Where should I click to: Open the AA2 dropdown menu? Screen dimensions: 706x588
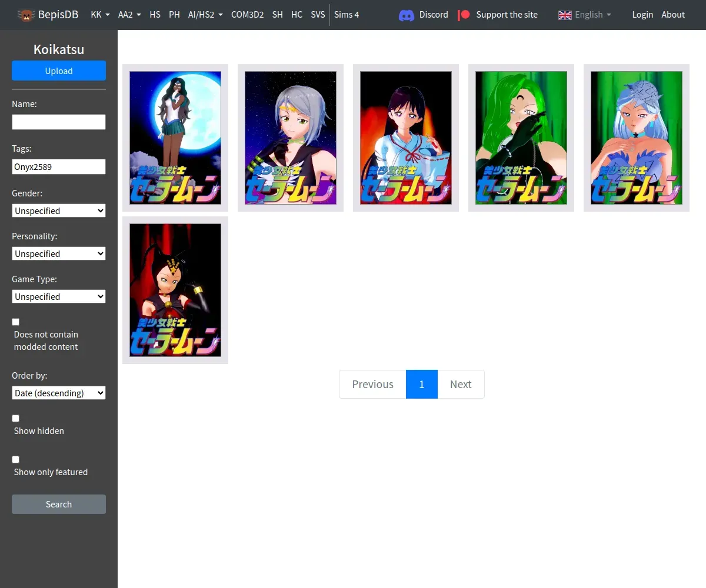(x=129, y=15)
